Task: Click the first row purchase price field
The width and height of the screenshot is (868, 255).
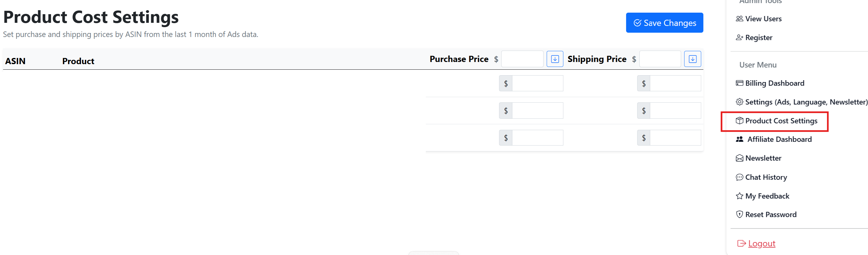Action: tap(537, 84)
